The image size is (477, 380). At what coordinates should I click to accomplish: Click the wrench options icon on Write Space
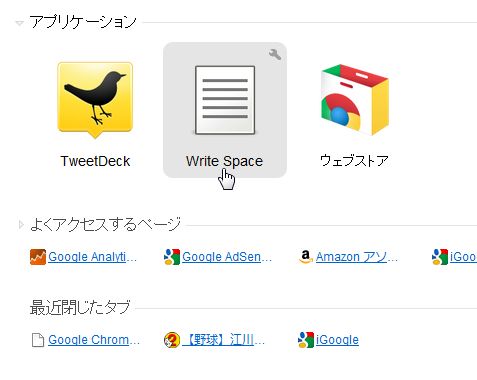tap(275, 54)
